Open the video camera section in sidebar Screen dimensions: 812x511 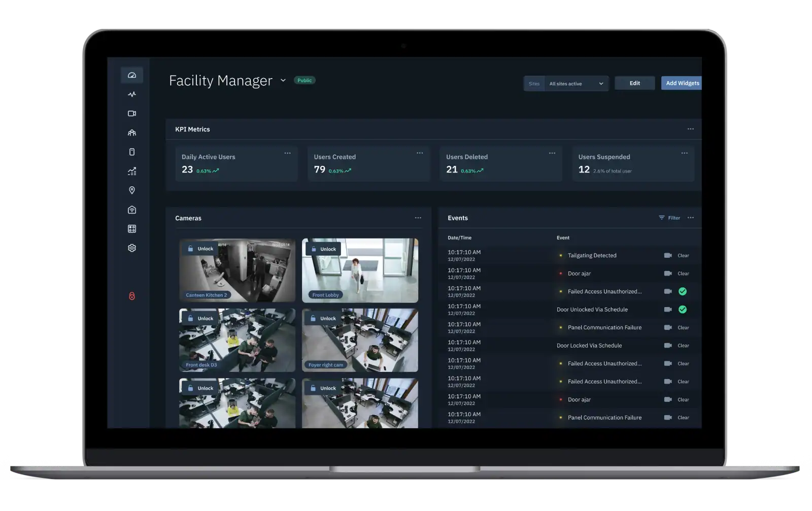pyautogui.click(x=132, y=114)
